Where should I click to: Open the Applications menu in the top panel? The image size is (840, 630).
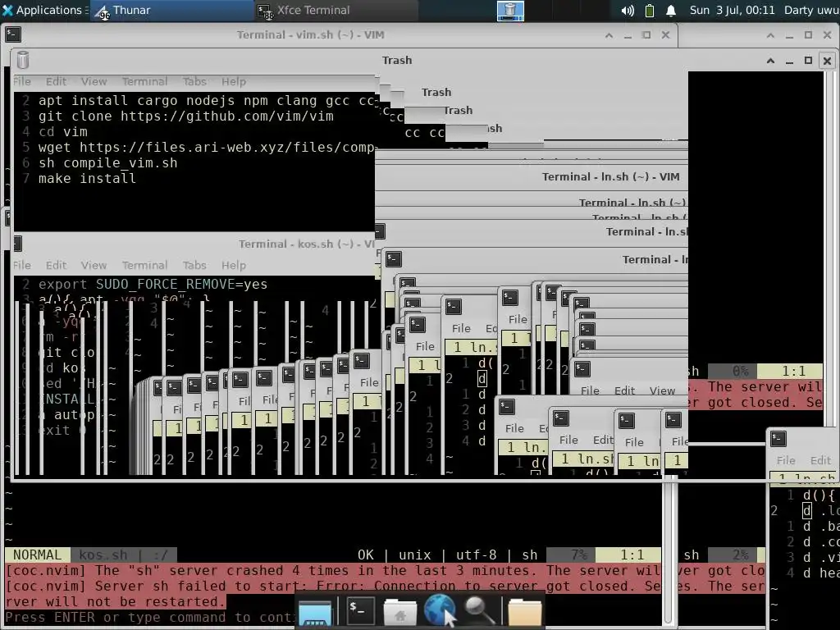click(44, 10)
